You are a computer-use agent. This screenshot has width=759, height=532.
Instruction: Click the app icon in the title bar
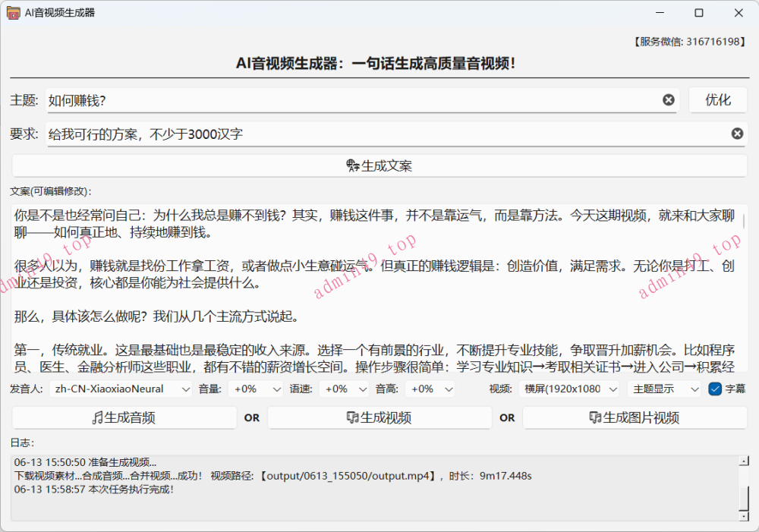(14, 13)
